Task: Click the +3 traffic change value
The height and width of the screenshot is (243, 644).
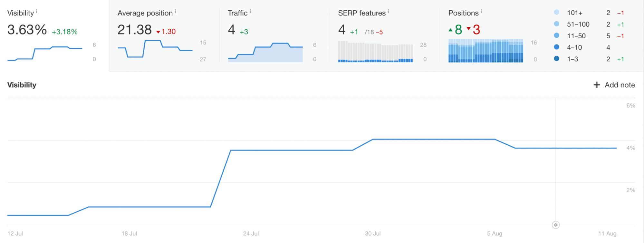Action: (244, 32)
